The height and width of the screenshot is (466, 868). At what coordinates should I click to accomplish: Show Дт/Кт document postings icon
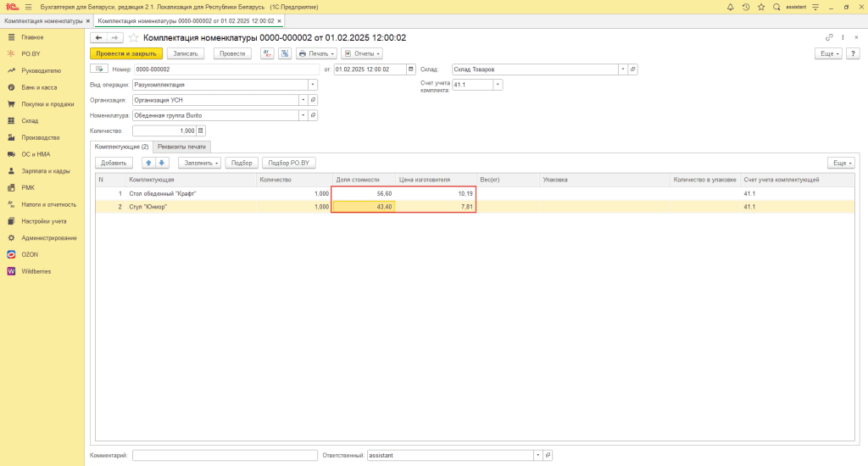click(267, 53)
